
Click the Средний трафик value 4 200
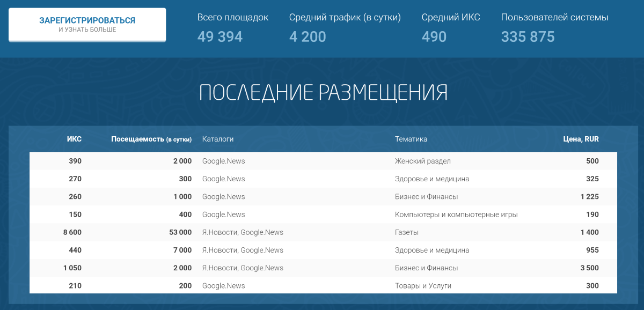click(x=308, y=37)
